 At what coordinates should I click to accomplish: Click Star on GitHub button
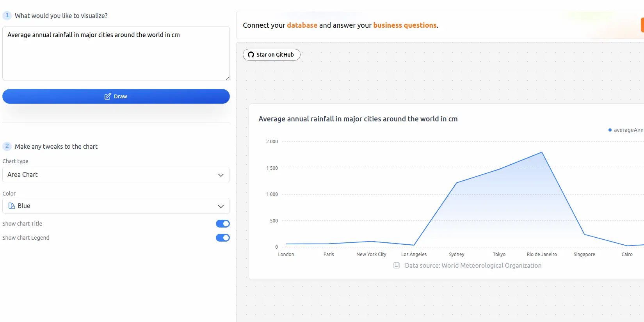(x=272, y=55)
